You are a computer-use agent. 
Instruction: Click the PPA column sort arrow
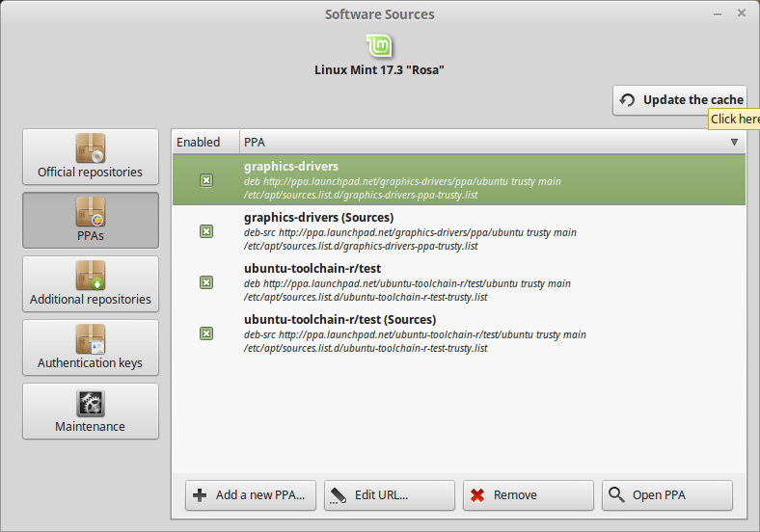click(734, 142)
